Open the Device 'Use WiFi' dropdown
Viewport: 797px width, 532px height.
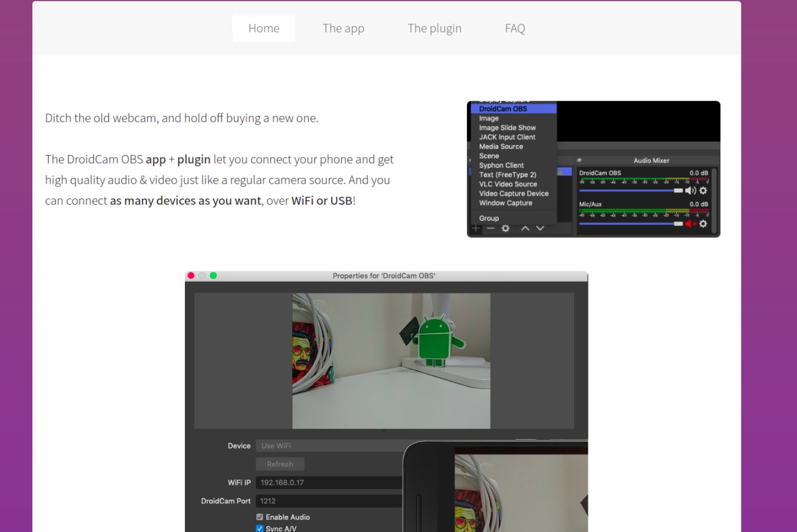(330, 446)
